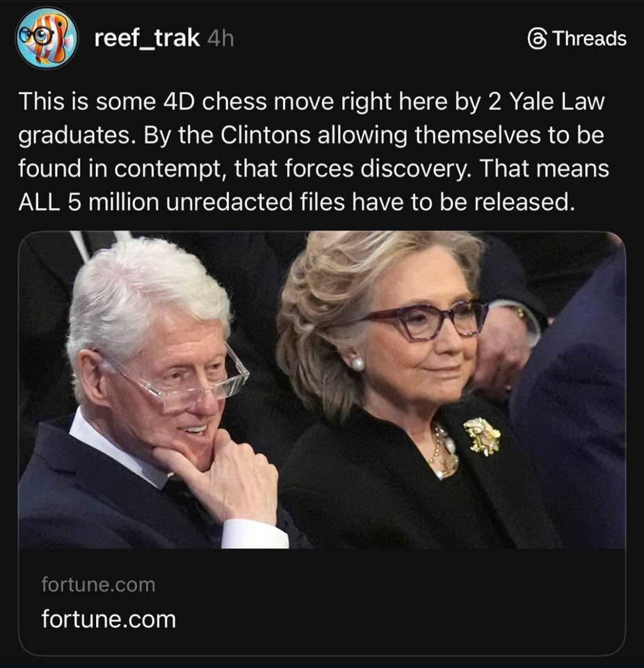
Task: Click the gray fortune.com domain text
Action: [x=98, y=584]
